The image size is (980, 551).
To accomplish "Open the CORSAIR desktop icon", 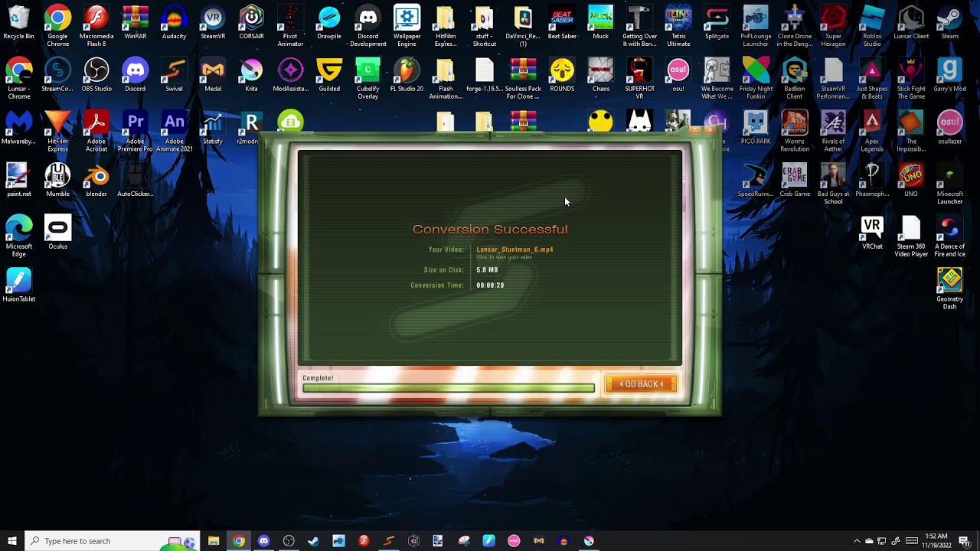I will [251, 23].
